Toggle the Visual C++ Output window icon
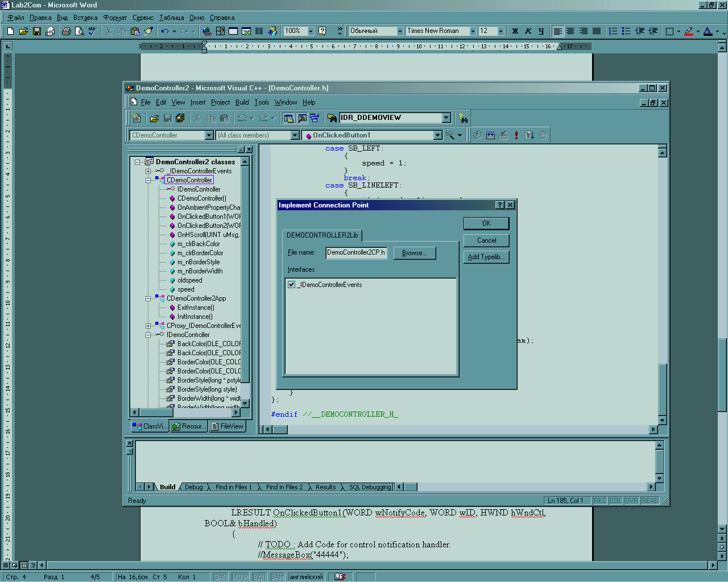 [302, 118]
